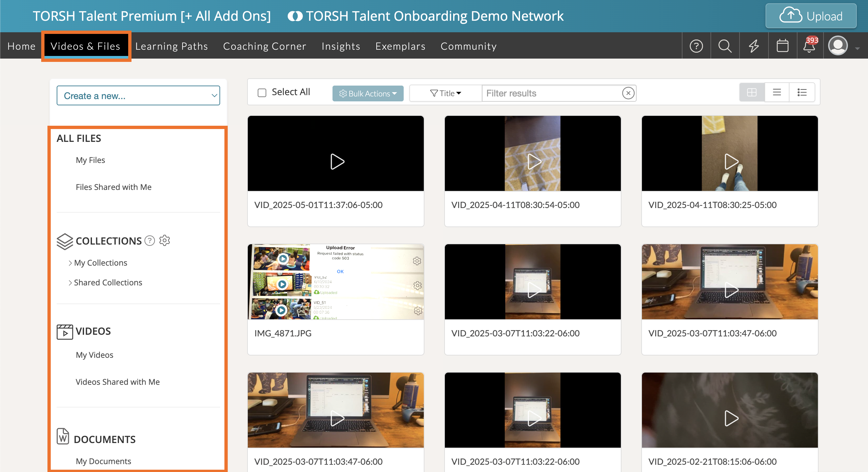868x472 pixels.
Task: Click the Collections help icon
Action: tap(150, 240)
